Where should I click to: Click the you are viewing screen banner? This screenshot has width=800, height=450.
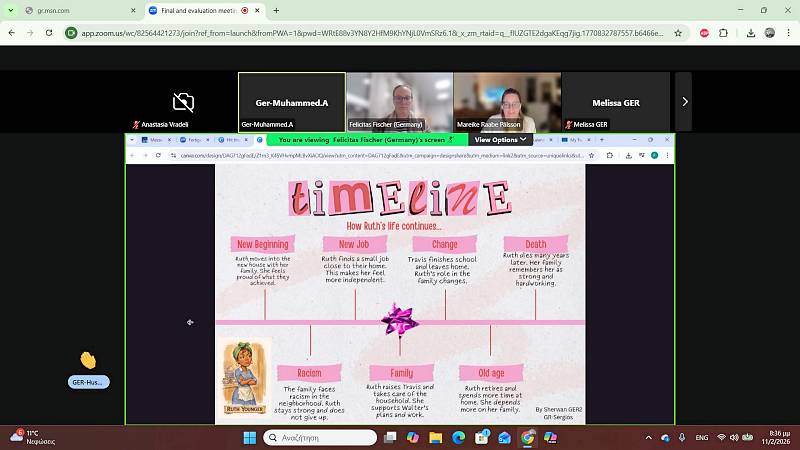(366, 140)
